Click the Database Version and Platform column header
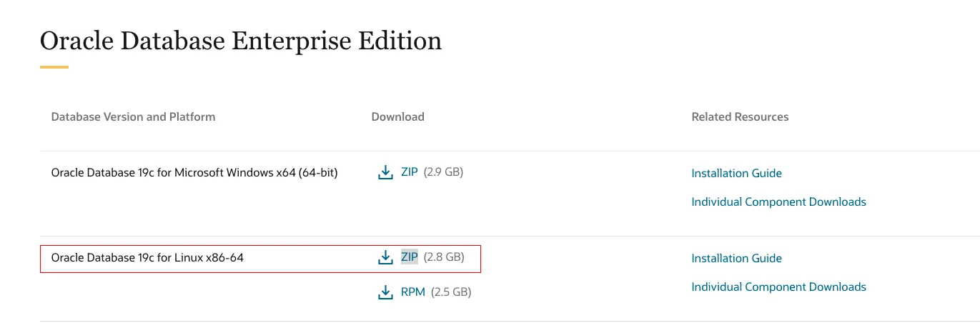The width and height of the screenshot is (980, 323). coord(133,116)
